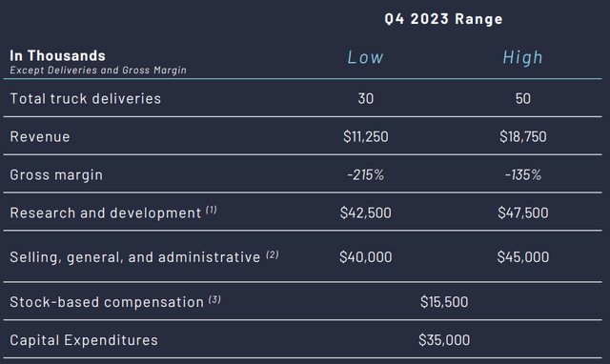The width and height of the screenshot is (610, 364).
Task: Open footnote (1) beside Research and development
Action: pos(211,210)
